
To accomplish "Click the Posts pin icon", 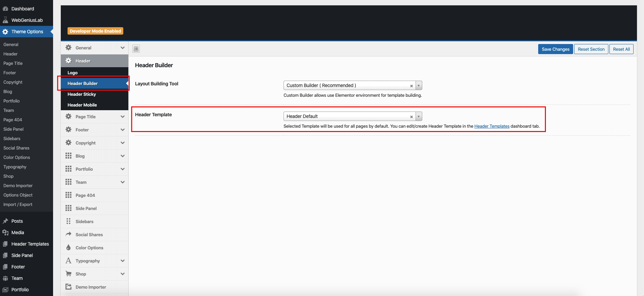I will pos(5,221).
